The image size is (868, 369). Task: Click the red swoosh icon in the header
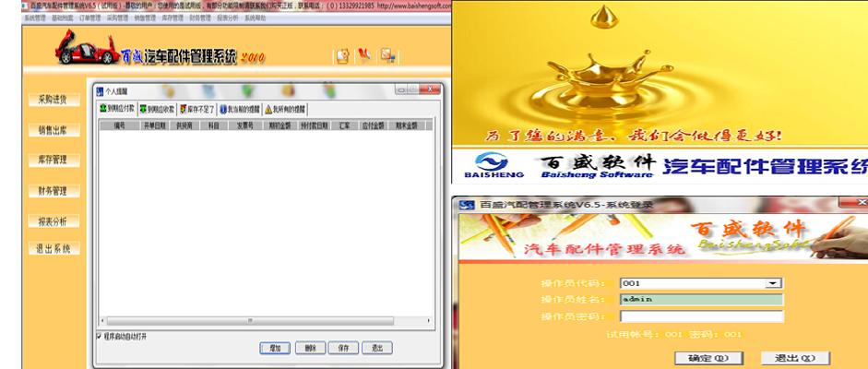(x=364, y=55)
